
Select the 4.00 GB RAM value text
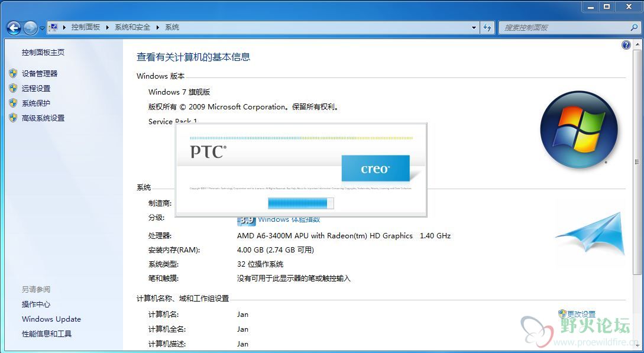click(x=275, y=250)
